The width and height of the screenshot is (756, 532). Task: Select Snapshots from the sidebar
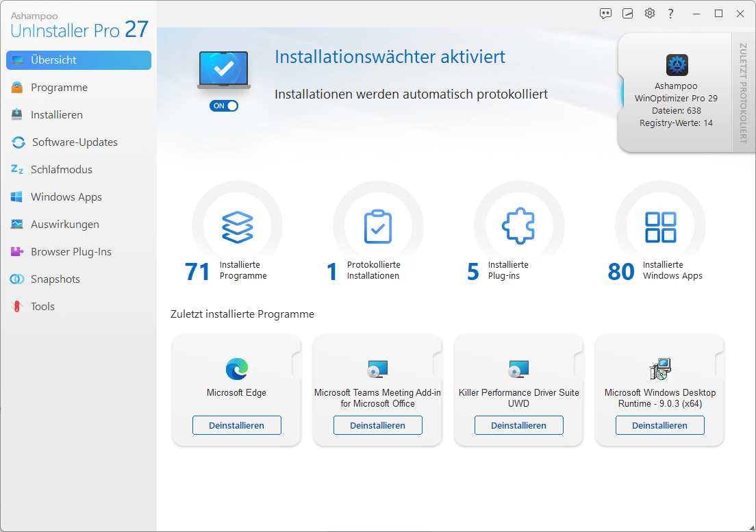pyautogui.click(x=79, y=279)
